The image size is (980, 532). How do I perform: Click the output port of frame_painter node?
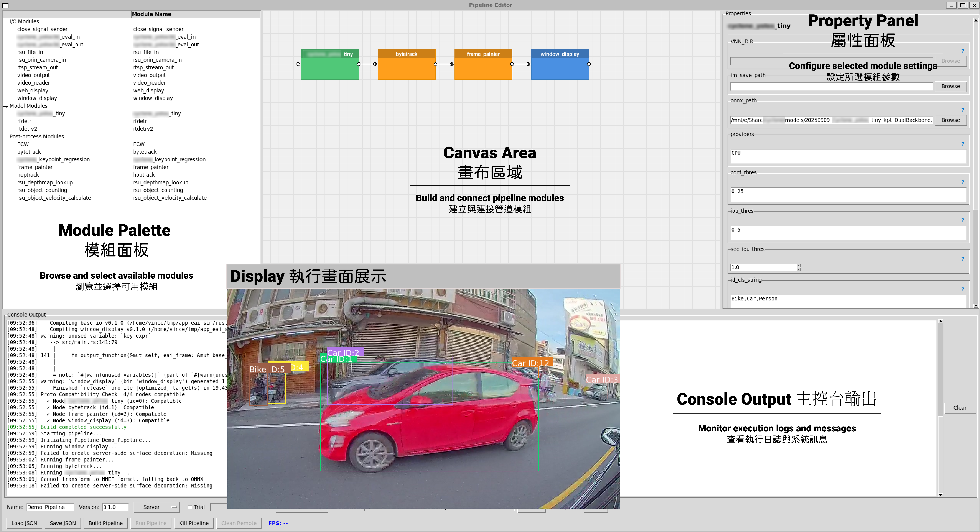pyautogui.click(x=512, y=64)
